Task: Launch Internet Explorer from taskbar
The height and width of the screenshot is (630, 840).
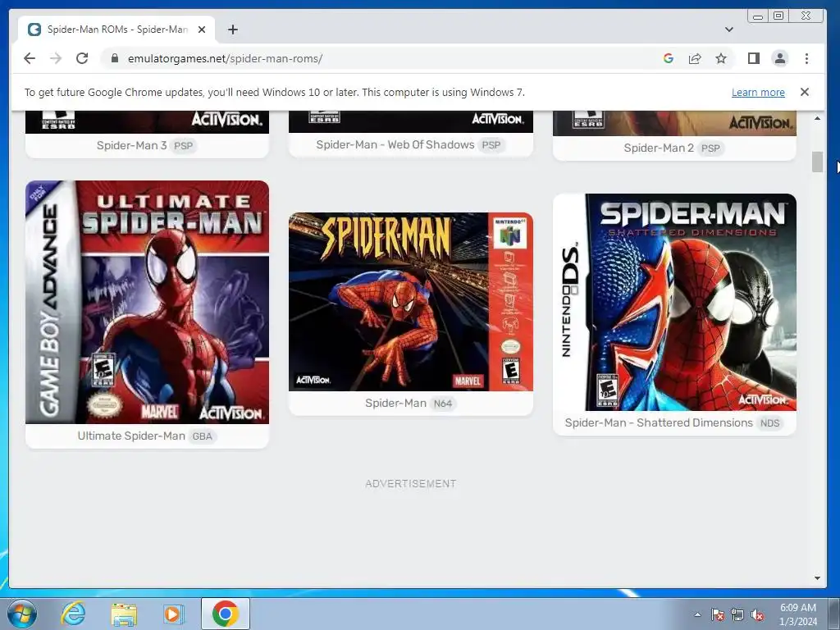Action: pyautogui.click(x=73, y=614)
